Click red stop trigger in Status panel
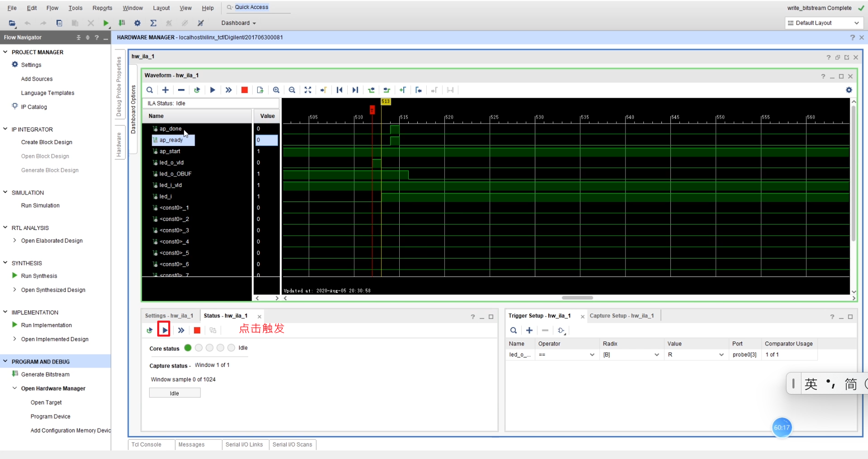Screen dimensions: 868x459 tap(197, 330)
